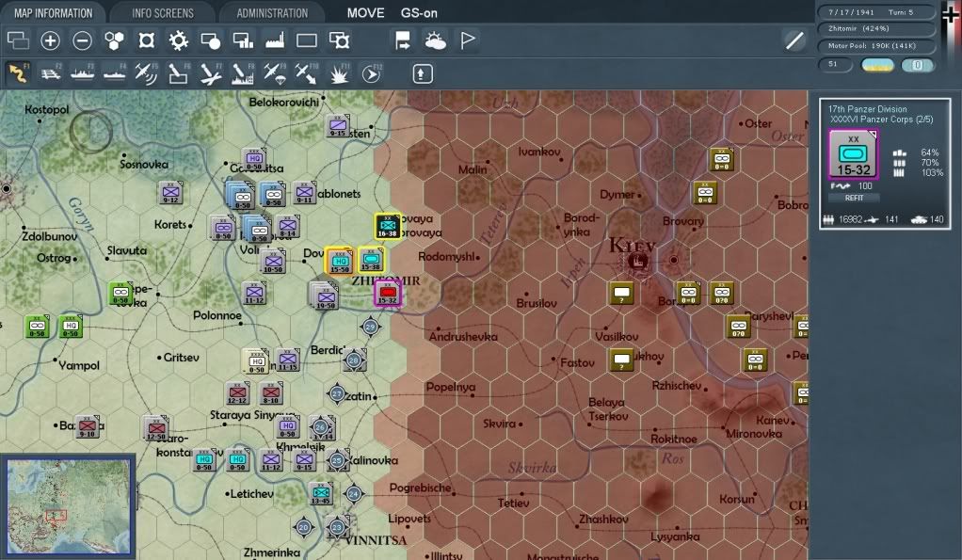Click the air base marker numbered 29
This screenshot has height=560, width=962.
(x=370, y=327)
